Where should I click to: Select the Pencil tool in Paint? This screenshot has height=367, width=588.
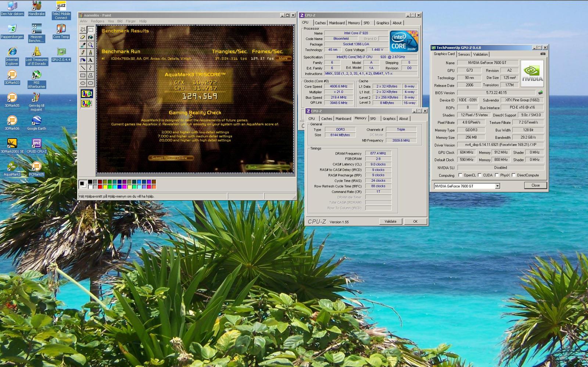83,53
